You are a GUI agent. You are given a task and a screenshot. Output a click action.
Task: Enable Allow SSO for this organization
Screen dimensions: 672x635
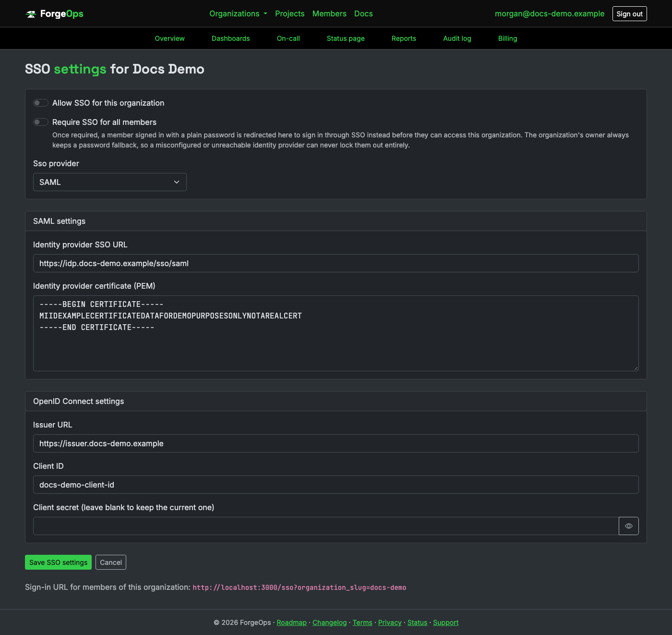[41, 103]
